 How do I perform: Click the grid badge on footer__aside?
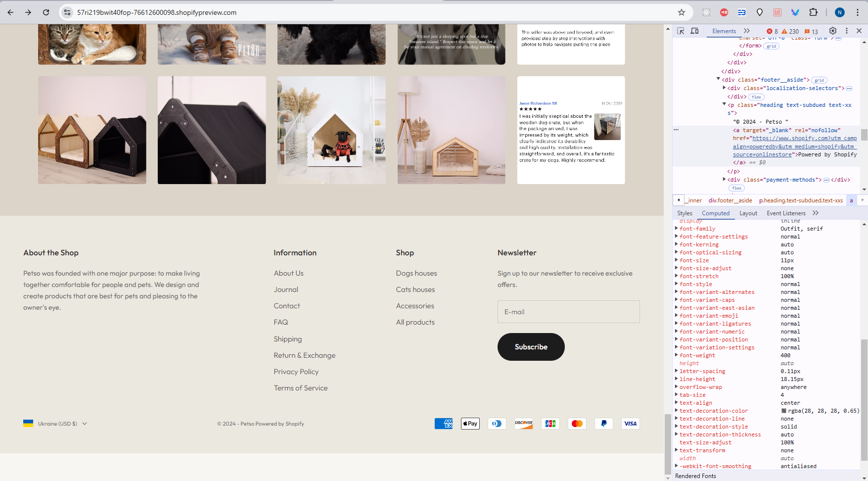click(820, 80)
